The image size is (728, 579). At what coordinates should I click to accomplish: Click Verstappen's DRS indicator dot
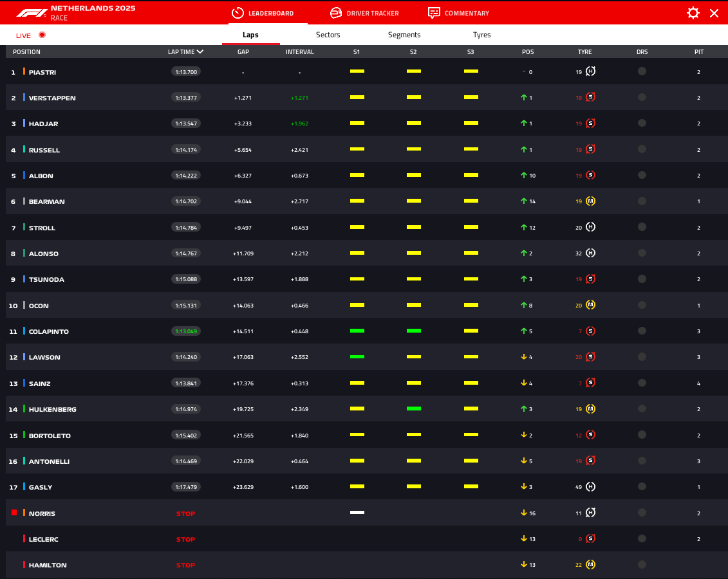tap(642, 97)
